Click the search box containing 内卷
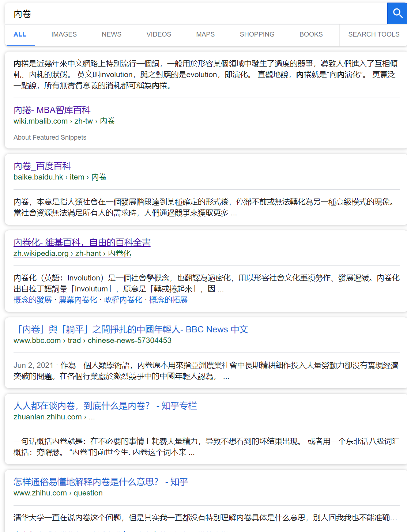This screenshot has height=532, width=407. point(194,14)
